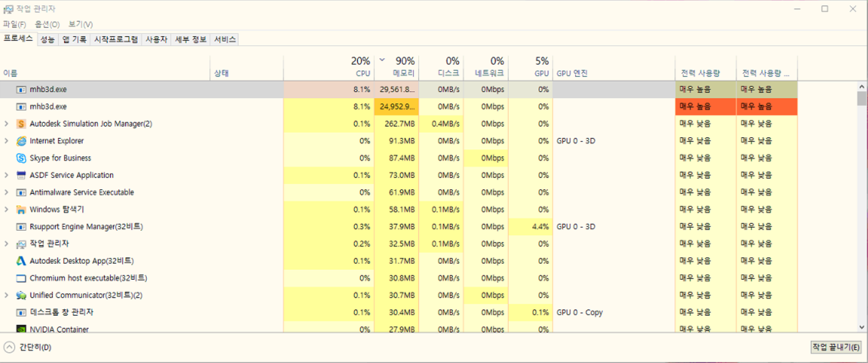The image size is (868, 363).
Task: Sort by the 상태 column header
Action: 247,67
